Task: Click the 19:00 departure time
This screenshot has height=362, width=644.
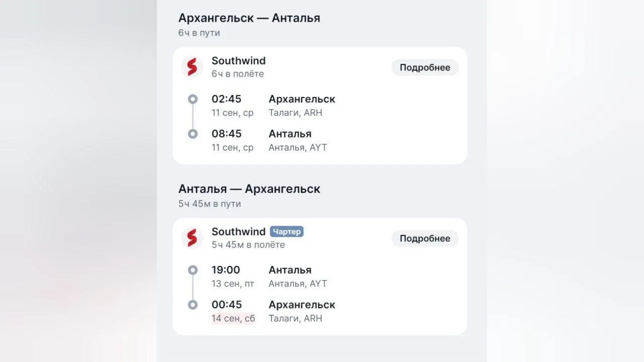Action: click(226, 270)
